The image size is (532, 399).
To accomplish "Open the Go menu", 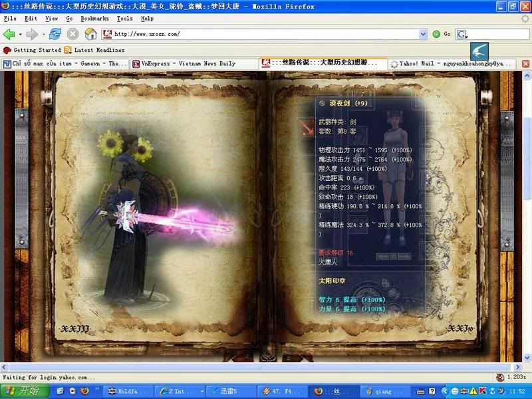I will coord(69,19).
